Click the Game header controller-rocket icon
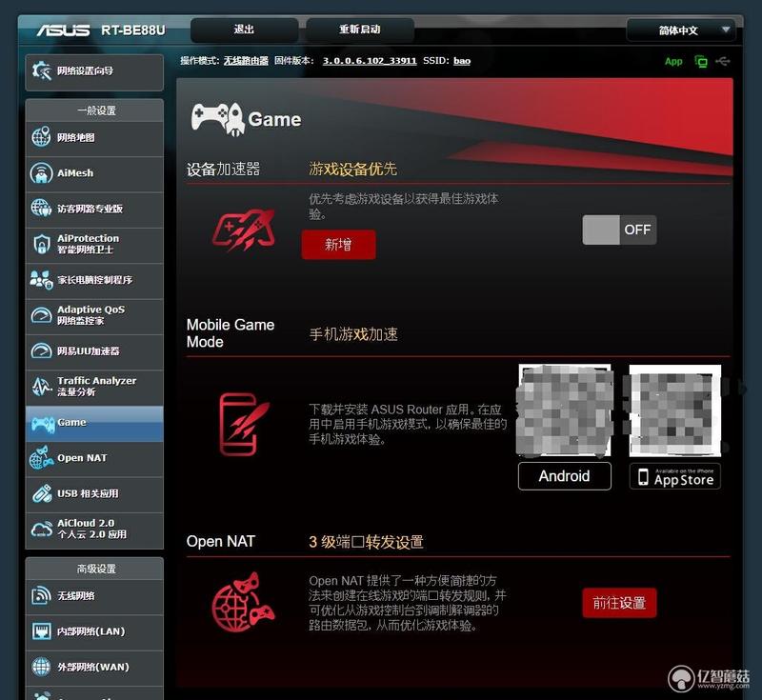The width and height of the screenshot is (762, 700). click(217, 119)
